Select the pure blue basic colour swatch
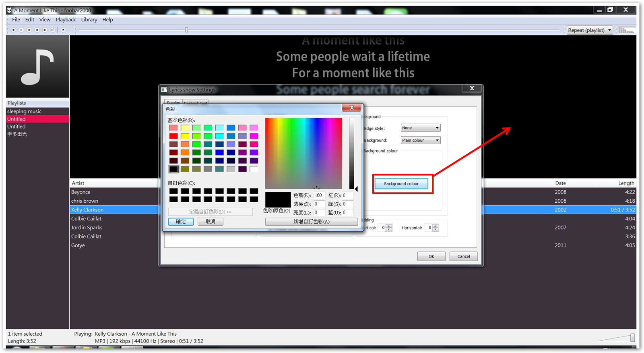The image size is (644, 353). 219,152
